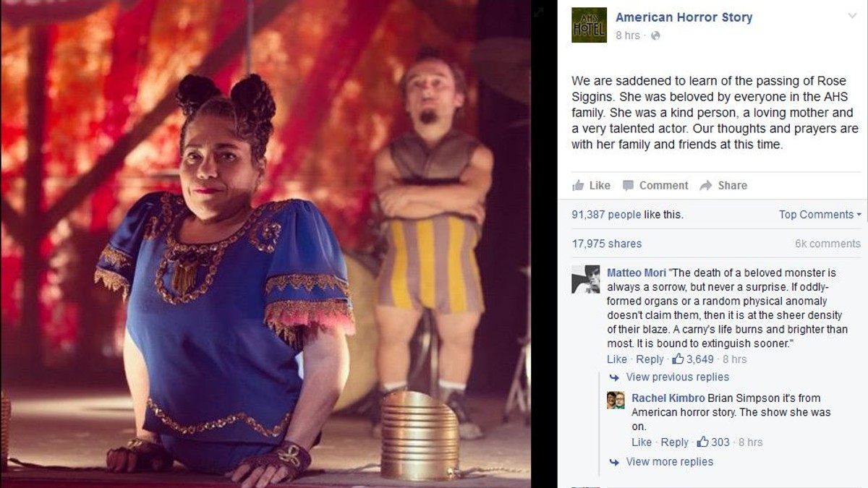The height and width of the screenshot is (488, 868).
Task: Click thumbs-up icon showing 3,649 likes
Action: (678, 359)
